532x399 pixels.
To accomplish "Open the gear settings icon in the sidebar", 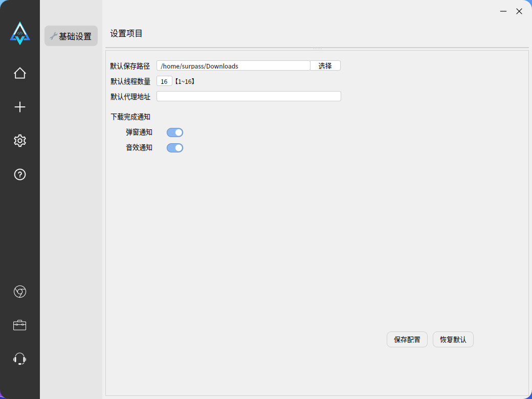I will (x=19, y=141).
